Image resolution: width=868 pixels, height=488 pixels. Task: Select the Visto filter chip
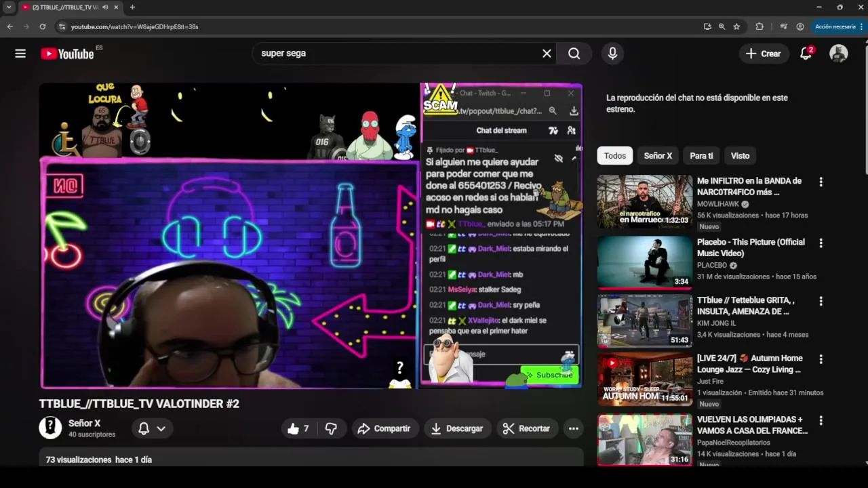point(740,156)
